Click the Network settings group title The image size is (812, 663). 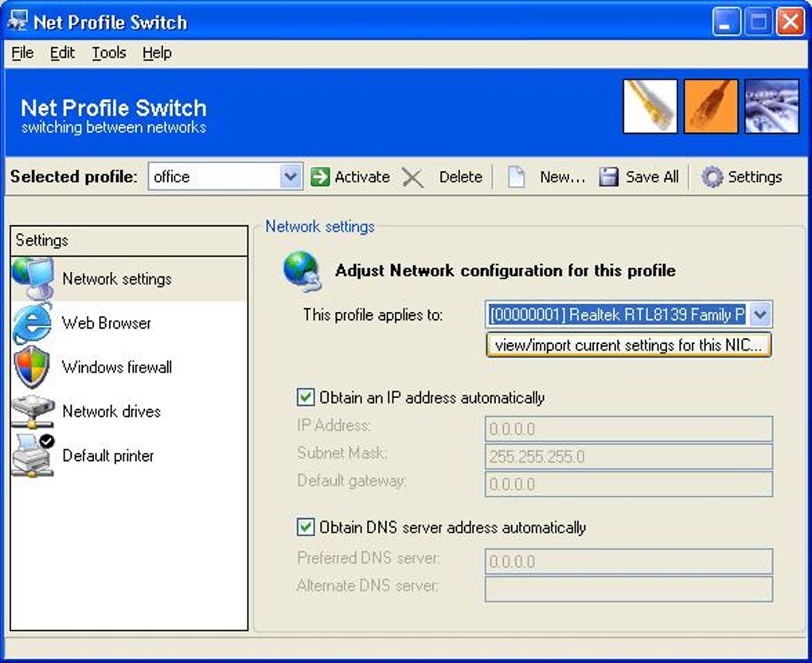pyautogui.click(x=319, y=227)
